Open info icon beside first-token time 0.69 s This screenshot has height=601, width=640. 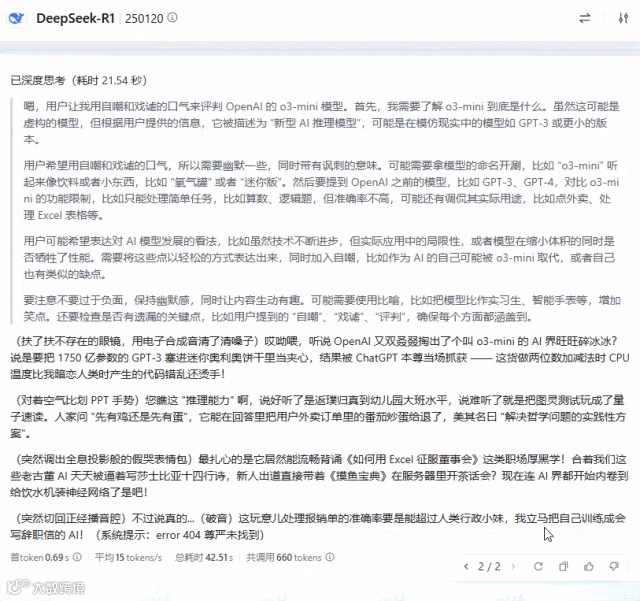tap(77, 557)
